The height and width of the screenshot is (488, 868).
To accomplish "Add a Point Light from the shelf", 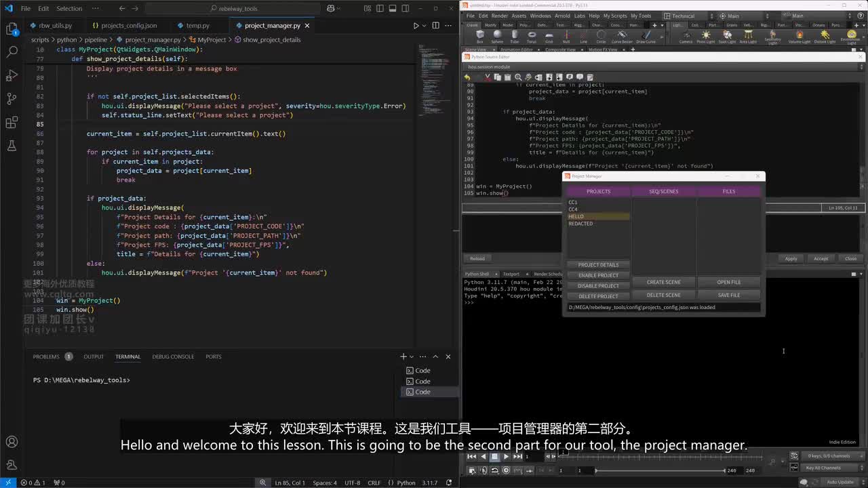I will (706, 37).
